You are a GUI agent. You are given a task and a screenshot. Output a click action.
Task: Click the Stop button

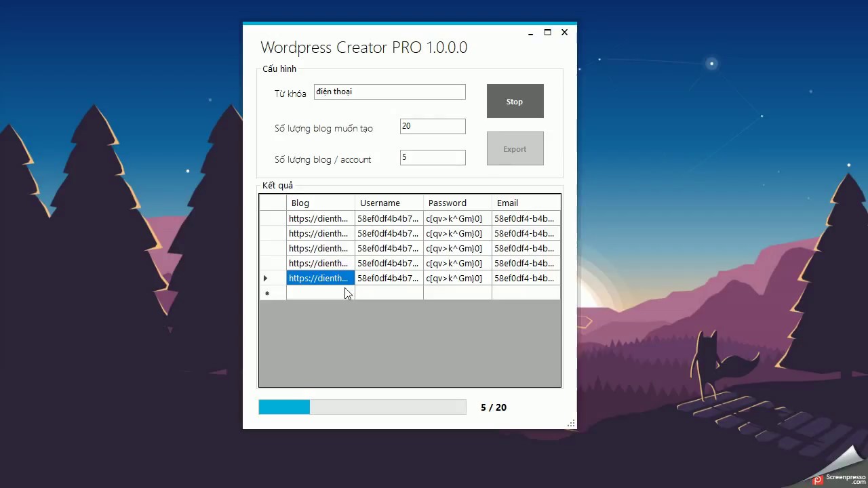515,101
